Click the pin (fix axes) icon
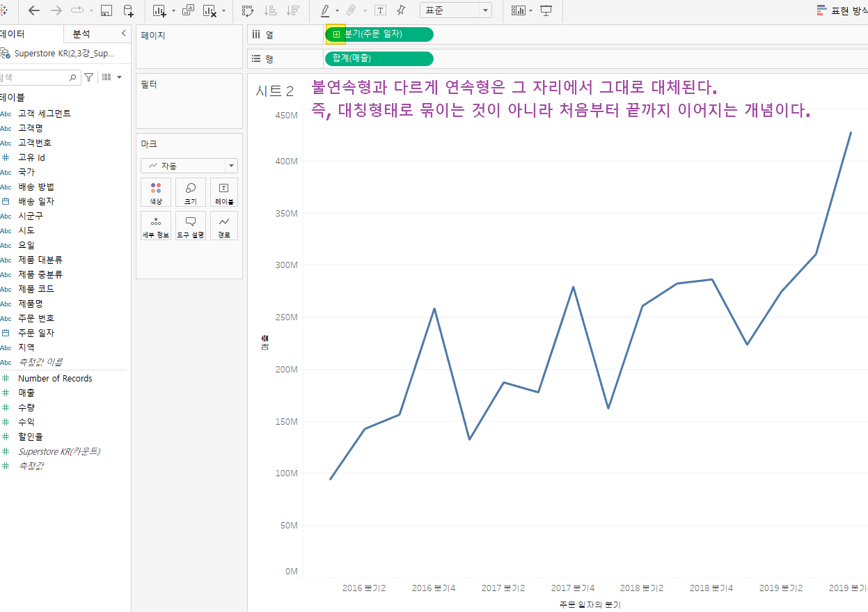The height and width of the screenshot is (612, 868). tap(401, 10)
